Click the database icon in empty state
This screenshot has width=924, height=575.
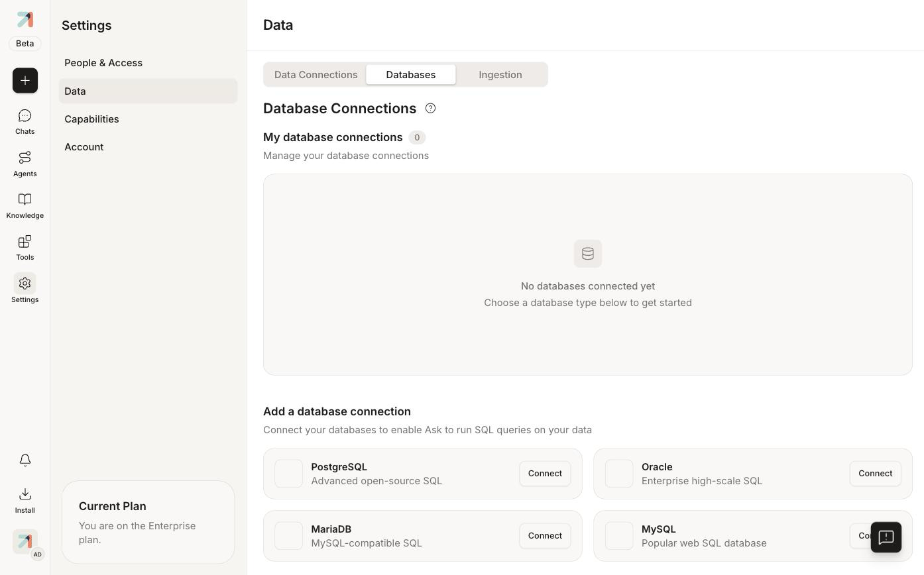[588, 254]
